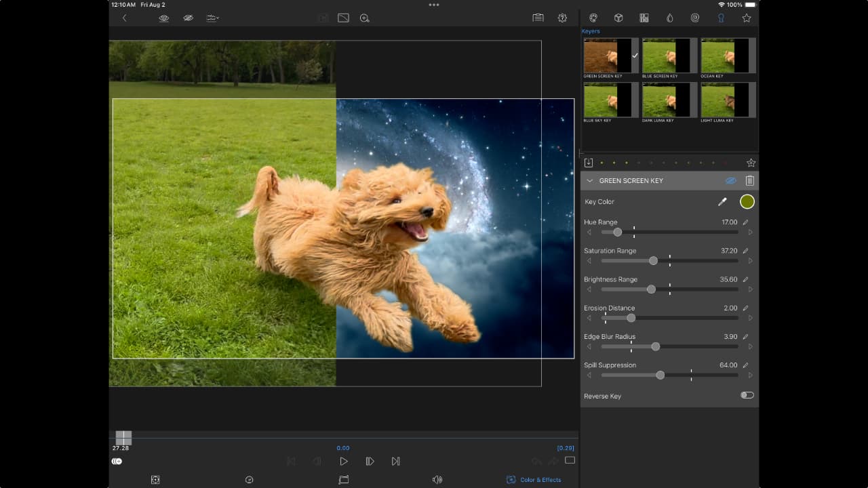The image size is (868, 488).
Task: Increase Spill Suppression using right arrow
Action: point(750,375)
